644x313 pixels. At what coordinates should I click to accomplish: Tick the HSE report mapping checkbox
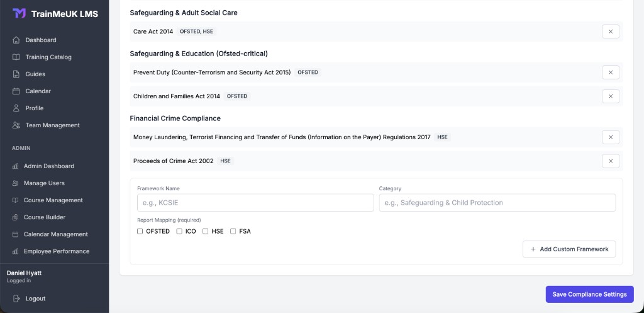(206, 231)
